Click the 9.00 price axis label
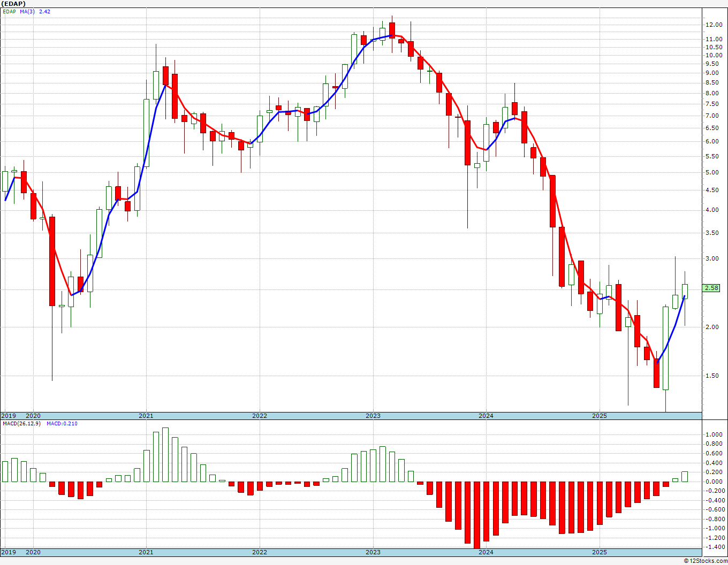 point(713,73)
